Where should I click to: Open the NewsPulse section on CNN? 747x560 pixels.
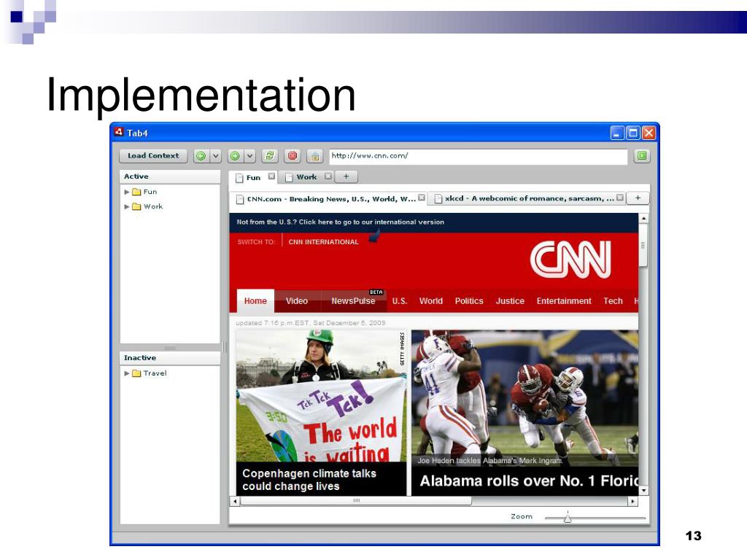pos(353,301)
